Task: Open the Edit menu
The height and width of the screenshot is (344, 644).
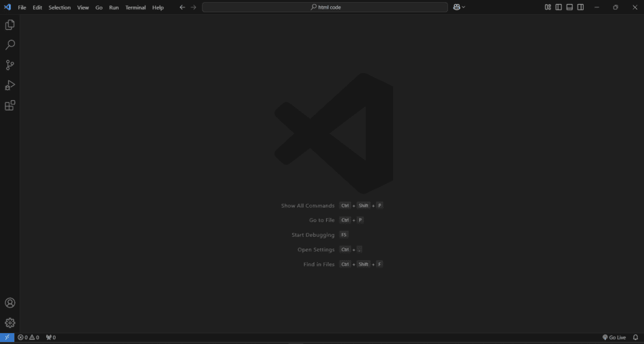Action: pyautogui.click(x=37, y=7)
